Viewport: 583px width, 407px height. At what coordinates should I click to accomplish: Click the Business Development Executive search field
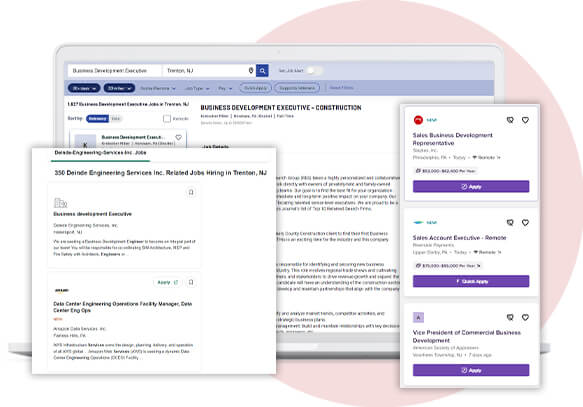point(115,71)
